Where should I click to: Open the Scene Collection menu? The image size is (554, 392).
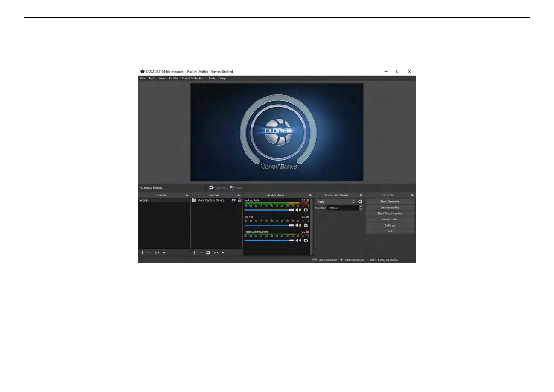point(193,79)
